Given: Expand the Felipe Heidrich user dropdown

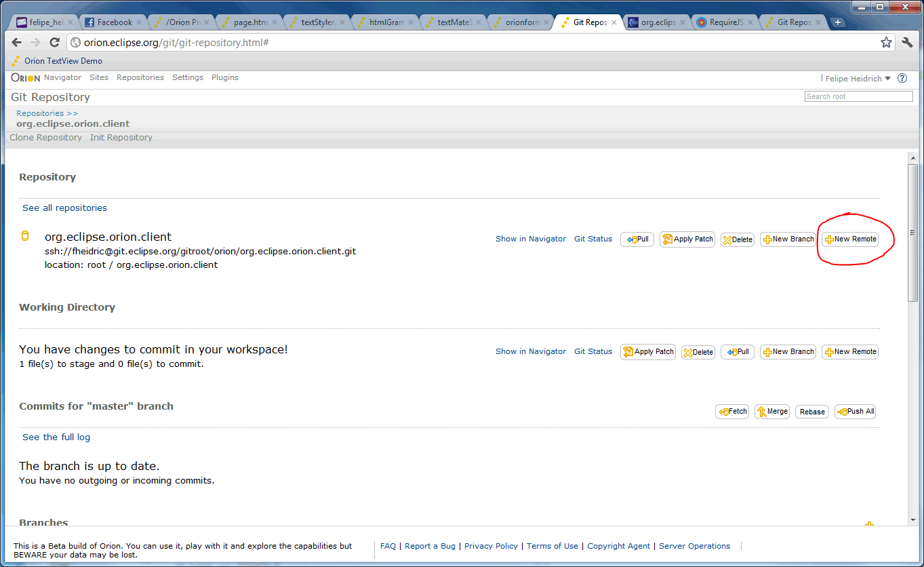Looking at the screenshot, I should coord(858,79).
